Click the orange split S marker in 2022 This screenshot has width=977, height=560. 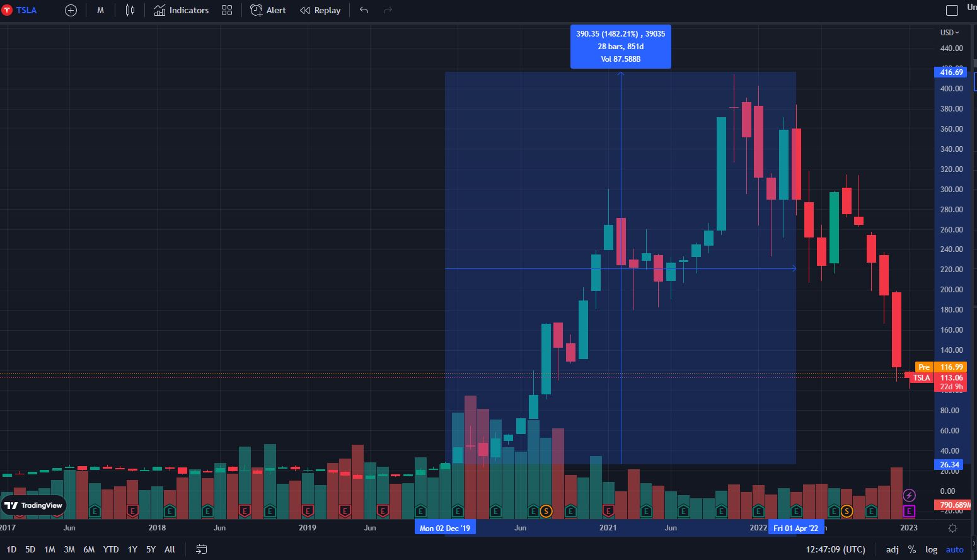coord(847,511)
